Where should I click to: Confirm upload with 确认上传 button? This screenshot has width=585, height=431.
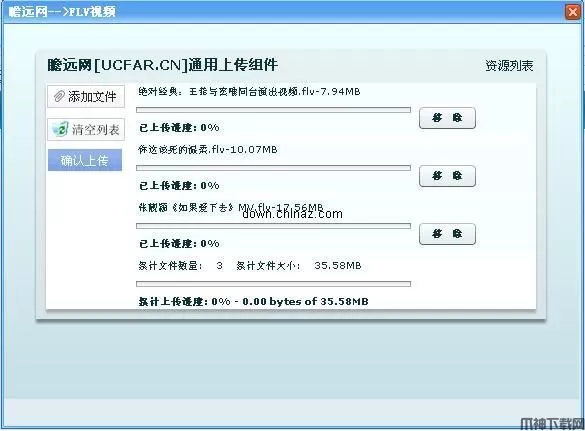85,160
